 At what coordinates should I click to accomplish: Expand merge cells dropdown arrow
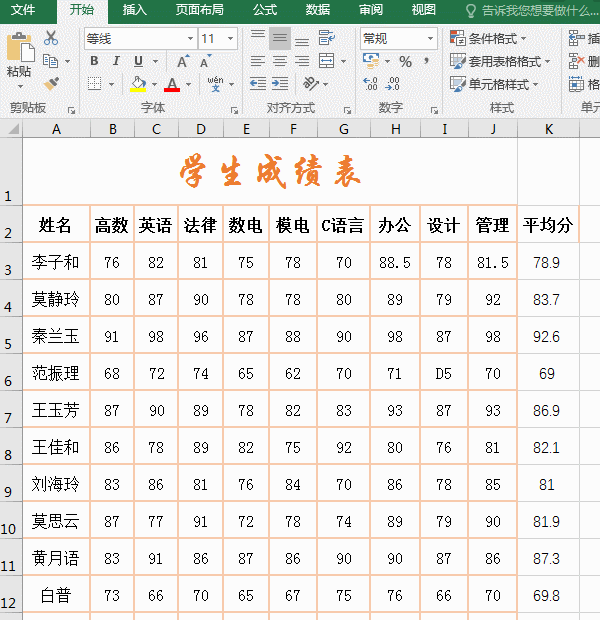343,61
